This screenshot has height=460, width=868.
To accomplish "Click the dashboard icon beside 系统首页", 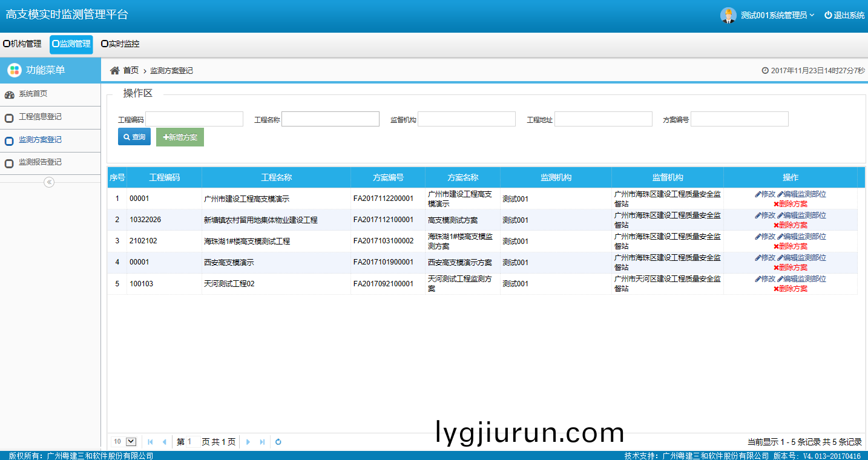I will [9, 95].
